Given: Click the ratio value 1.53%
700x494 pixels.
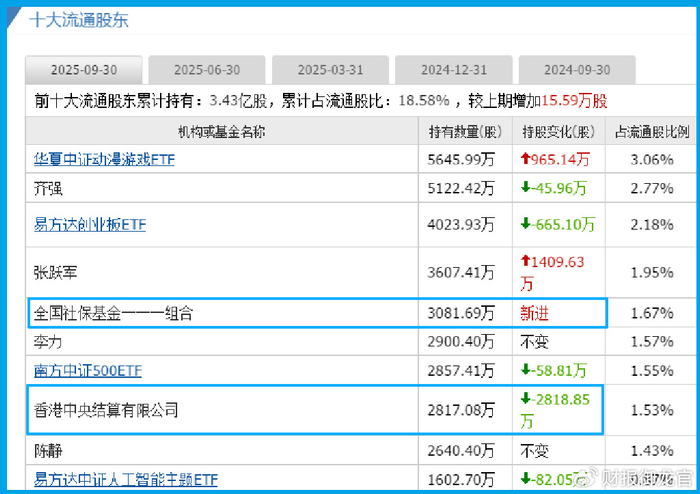Looking at the screenshot, I should click(652, 410).
